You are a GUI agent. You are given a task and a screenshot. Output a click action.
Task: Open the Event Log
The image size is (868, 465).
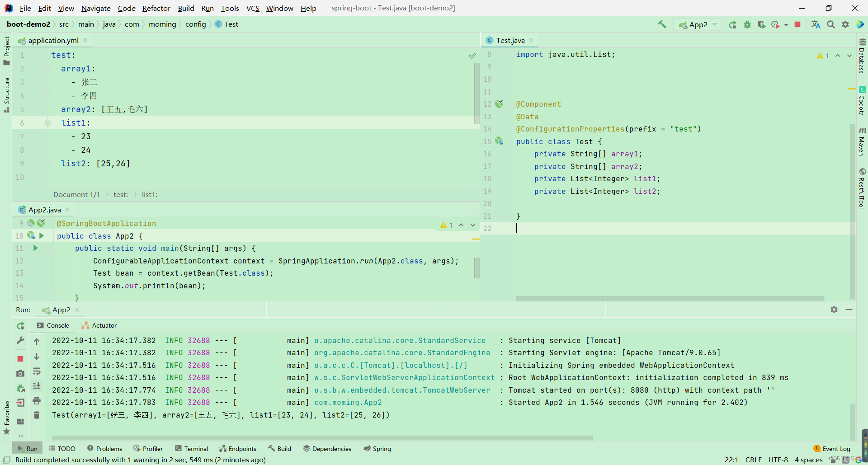tap(834, 448)
